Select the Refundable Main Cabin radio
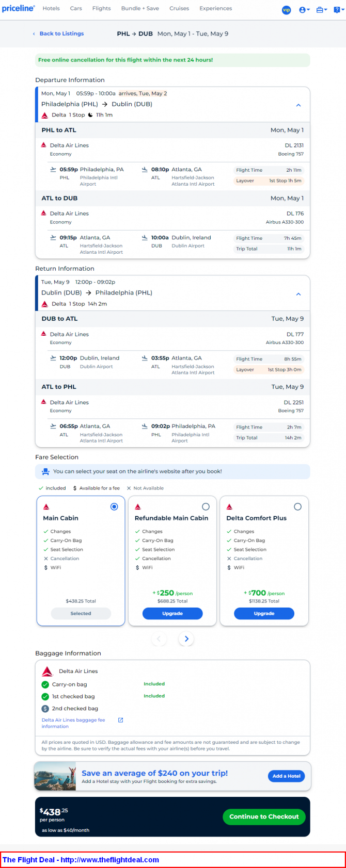The height and width of the screenshot is (868, 346). coord(206,506)
